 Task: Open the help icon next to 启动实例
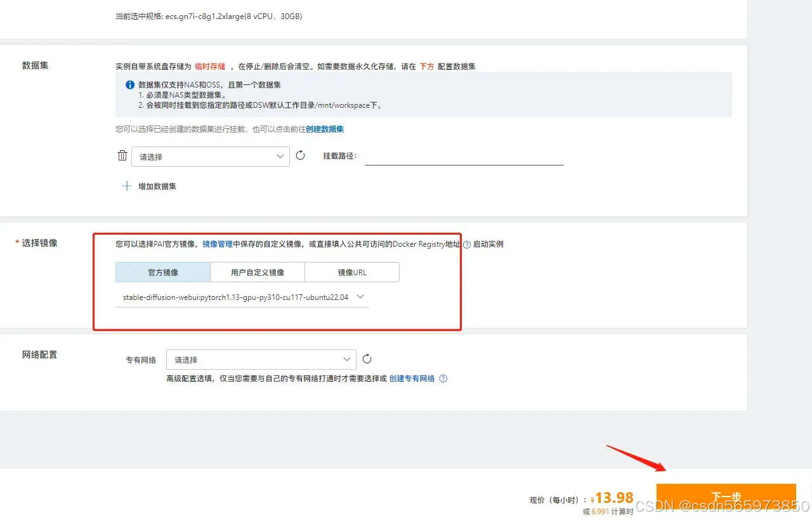pyautogui.click(x=466, y=244)
